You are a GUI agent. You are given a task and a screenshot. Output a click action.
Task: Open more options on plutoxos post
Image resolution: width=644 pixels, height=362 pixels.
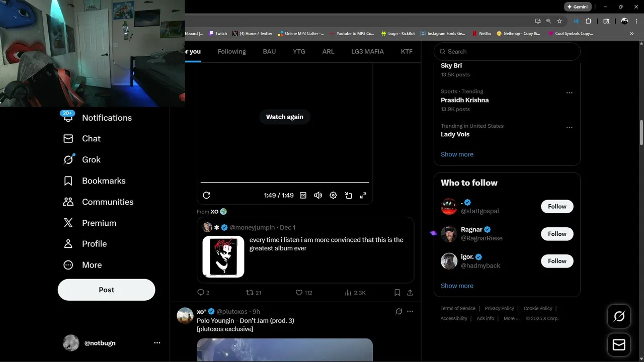click(x=410, y=311)
